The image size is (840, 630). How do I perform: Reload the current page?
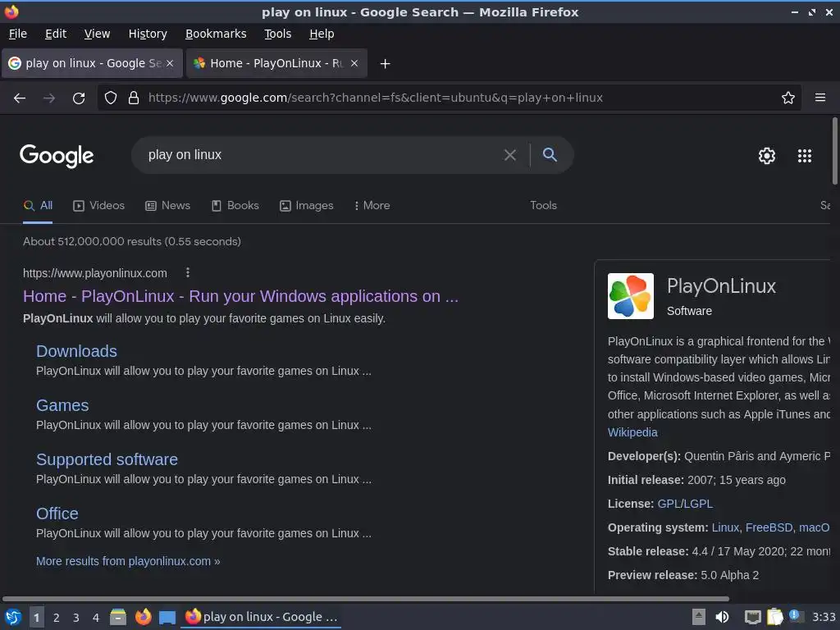(79, 98)
